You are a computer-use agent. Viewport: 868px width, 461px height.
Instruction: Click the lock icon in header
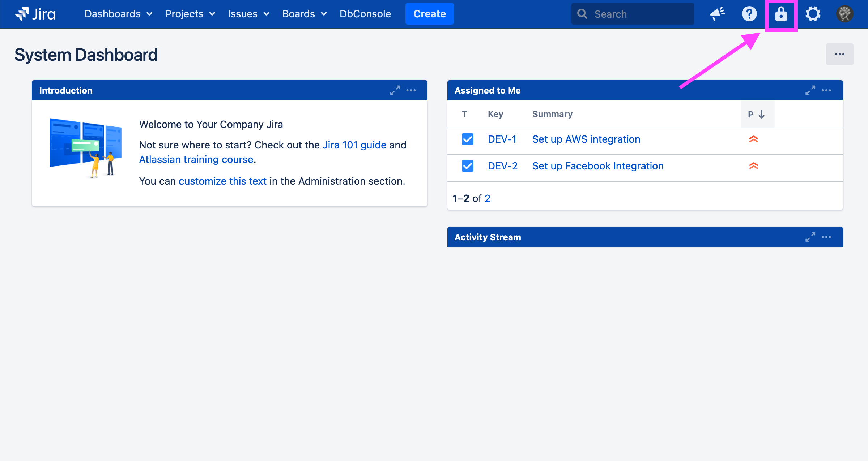coord(781,14)
